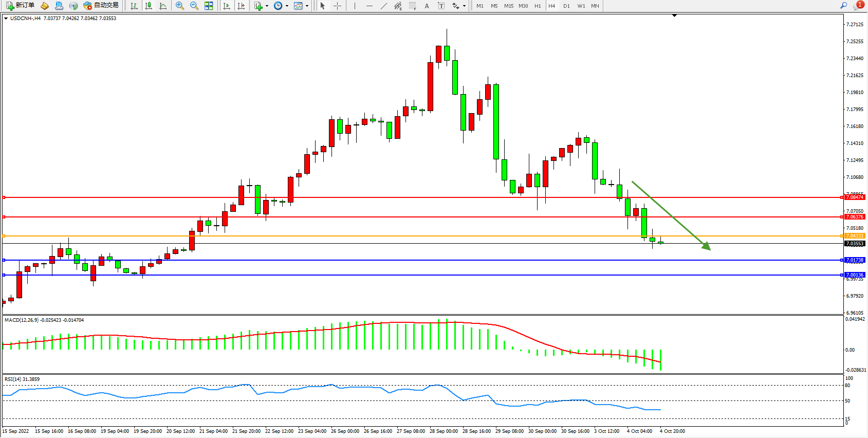Switch chart to candlestick mode

point(149,6)
